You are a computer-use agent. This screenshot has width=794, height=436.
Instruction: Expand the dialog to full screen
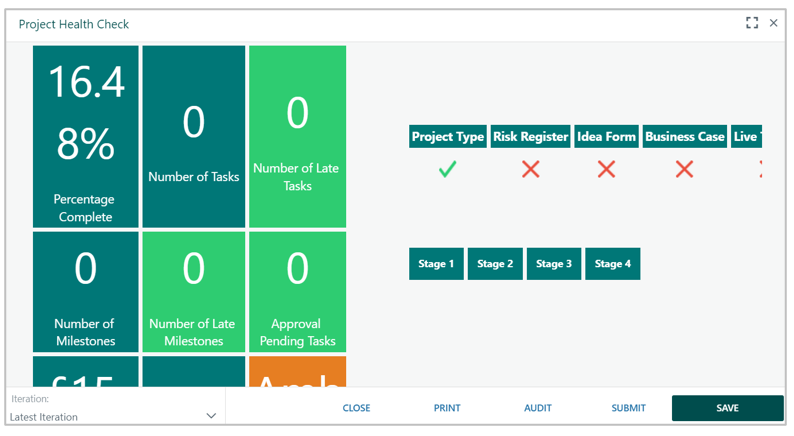(752, 23)
